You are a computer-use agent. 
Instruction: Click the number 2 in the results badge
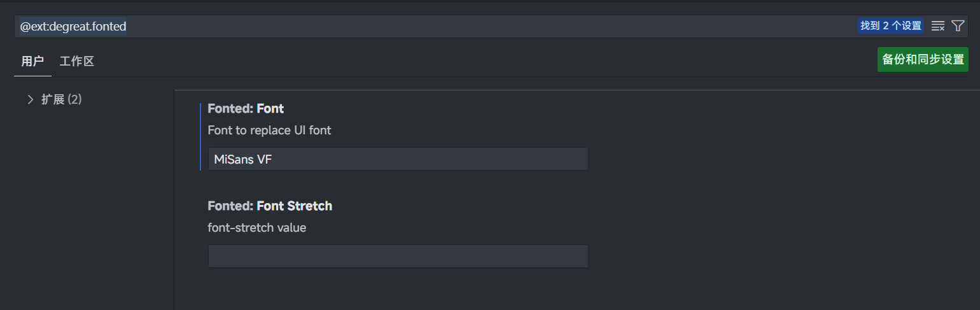[886, 26]
